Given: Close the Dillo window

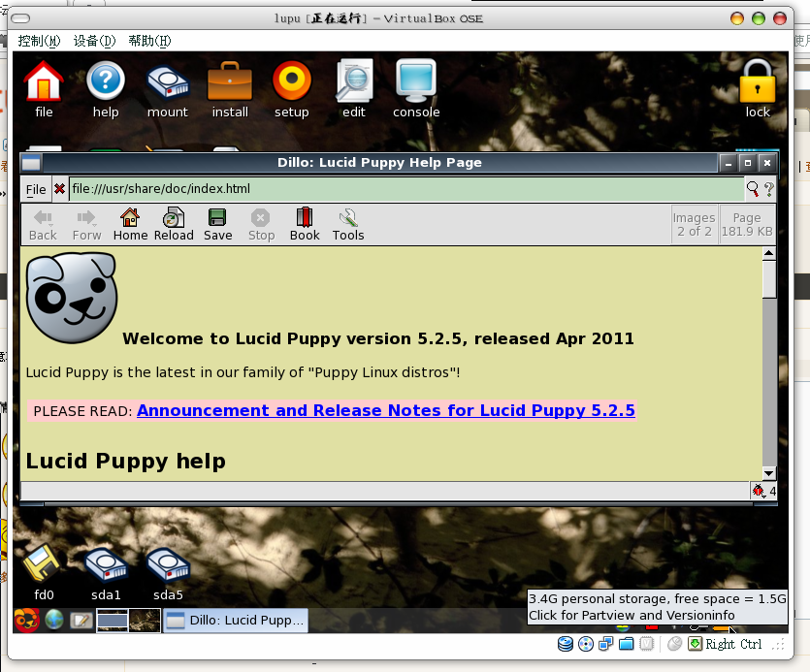Looking at the screenshot, I should pyautogui.click(x=767, y=163).
